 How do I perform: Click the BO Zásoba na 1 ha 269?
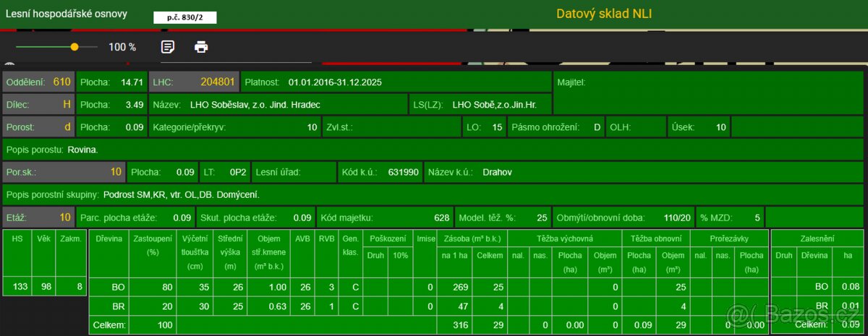click(461, 287)
